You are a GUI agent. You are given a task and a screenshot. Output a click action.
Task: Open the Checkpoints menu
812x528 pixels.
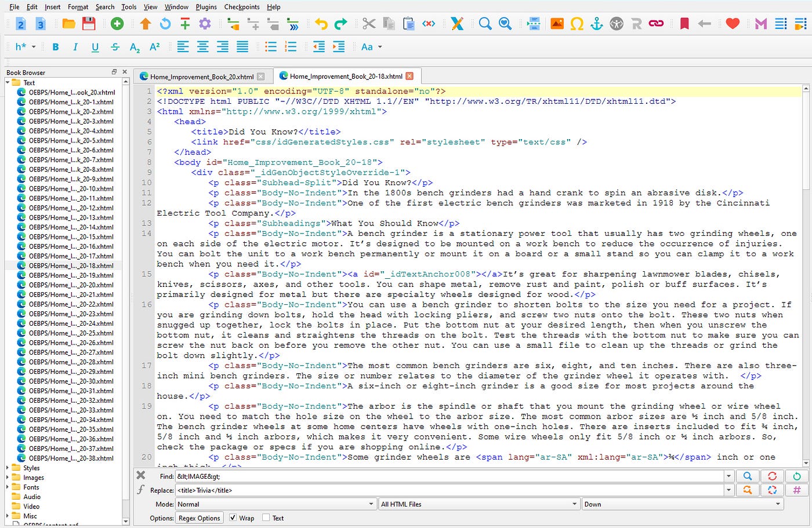(242, 7)
